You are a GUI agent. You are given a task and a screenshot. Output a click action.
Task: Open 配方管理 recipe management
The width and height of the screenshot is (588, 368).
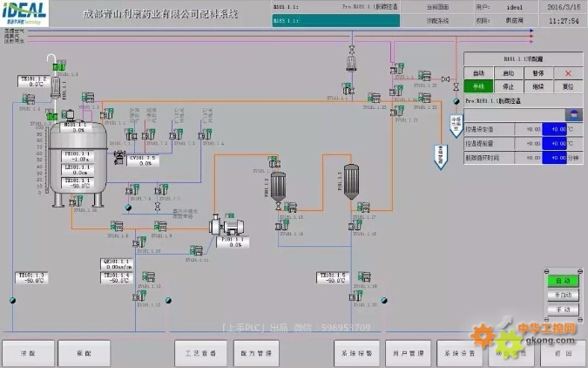pyautogui.click(x=256, y=353)
